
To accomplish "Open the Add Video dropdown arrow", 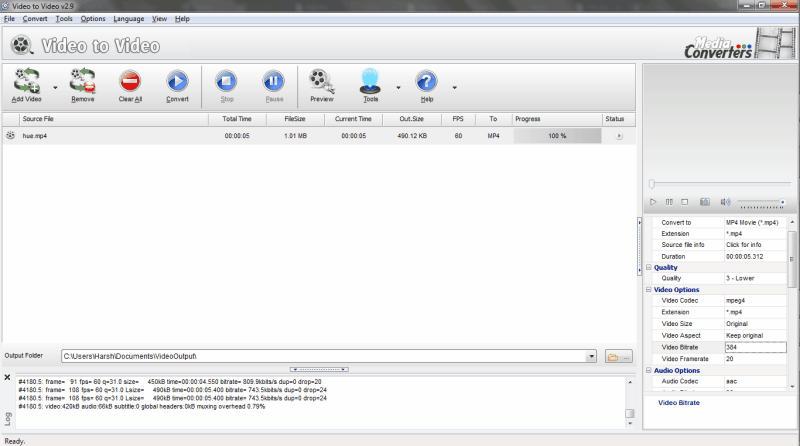I will pyautogui.click(x=55, y=88).
